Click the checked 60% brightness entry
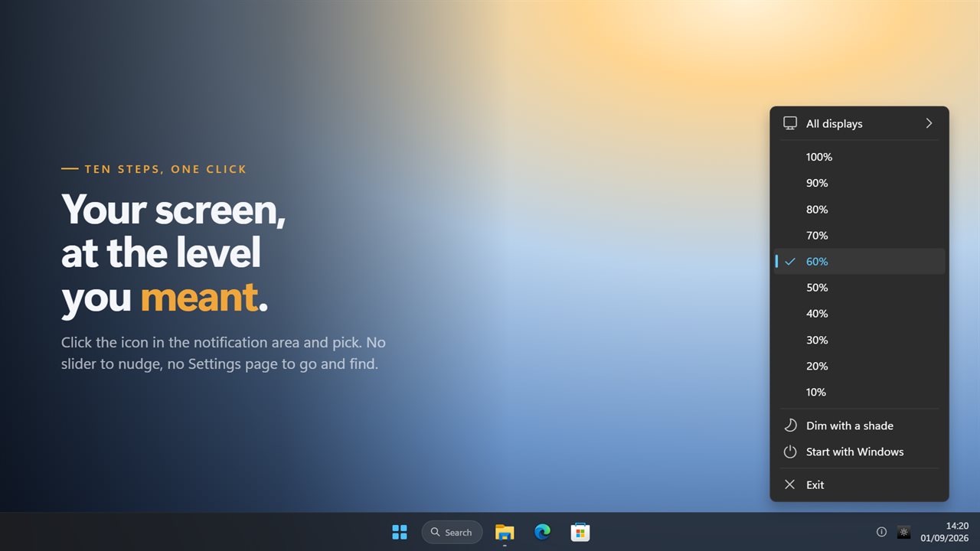This screenshot has height=551, width=980. click(859, 261)
